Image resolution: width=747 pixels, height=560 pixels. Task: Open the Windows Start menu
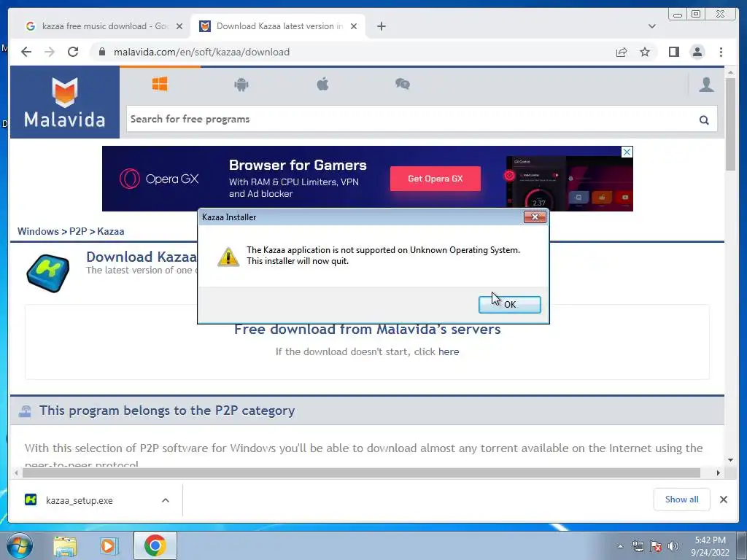[x=19, y=545]
